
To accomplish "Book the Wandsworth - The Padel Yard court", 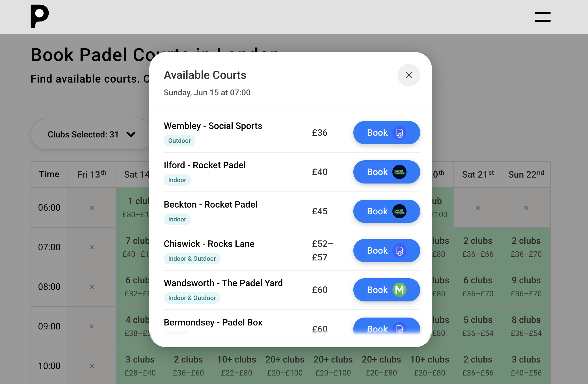I will [386, 290].
